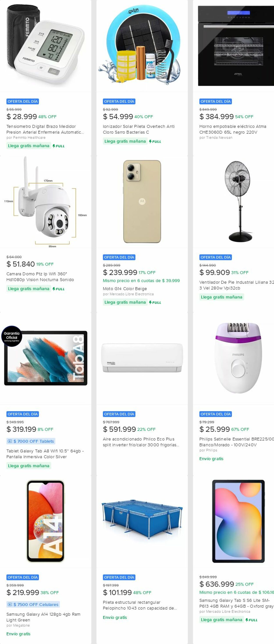Screen dimensions: 274x644
Task: Click Oferta del Día tag on Pileta Pelopincho
Action: pyautogui.click(x=119, y=577)
